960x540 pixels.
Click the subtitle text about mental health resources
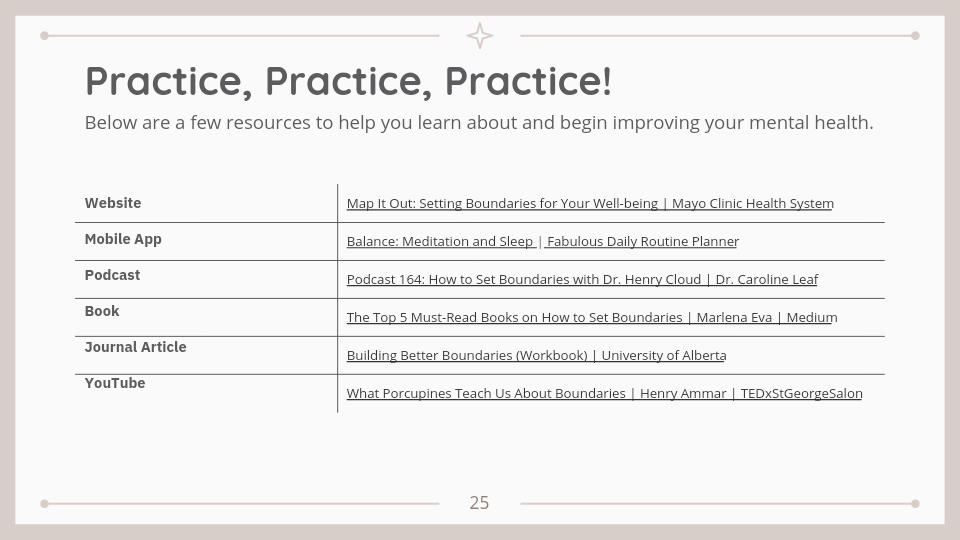(479, 123)
